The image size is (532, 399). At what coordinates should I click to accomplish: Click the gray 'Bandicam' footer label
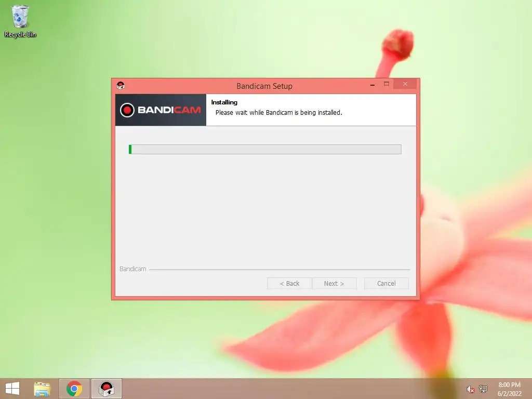pos(133,269)
